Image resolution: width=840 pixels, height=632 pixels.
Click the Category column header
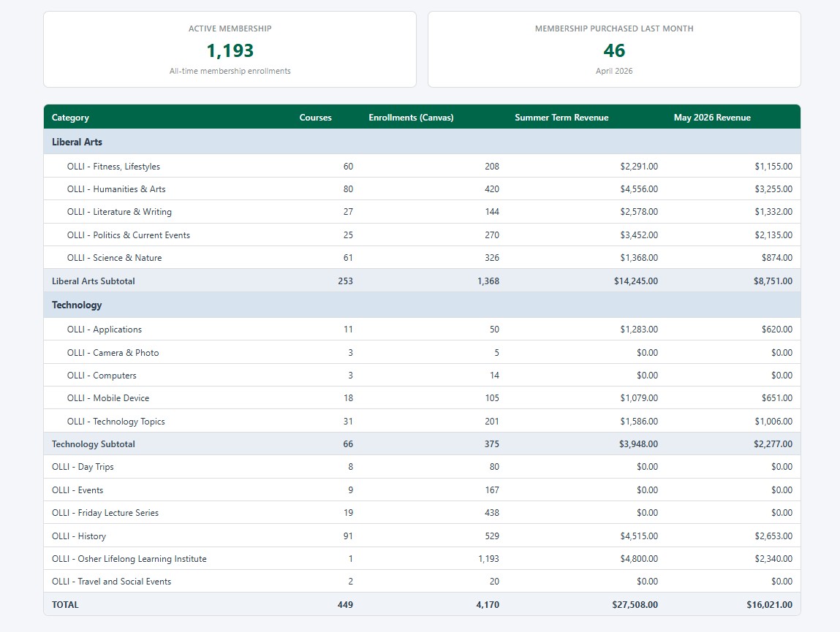70,118
